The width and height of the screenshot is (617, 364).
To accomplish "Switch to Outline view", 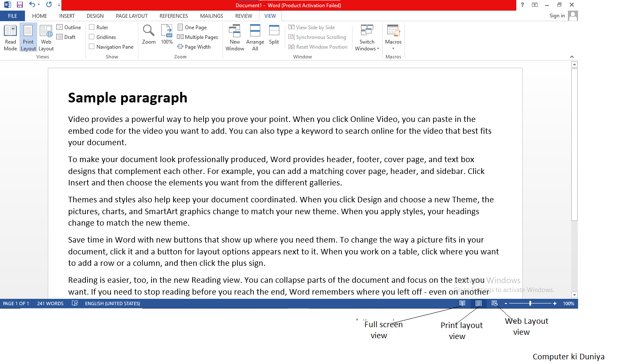I will pos(69,27).
